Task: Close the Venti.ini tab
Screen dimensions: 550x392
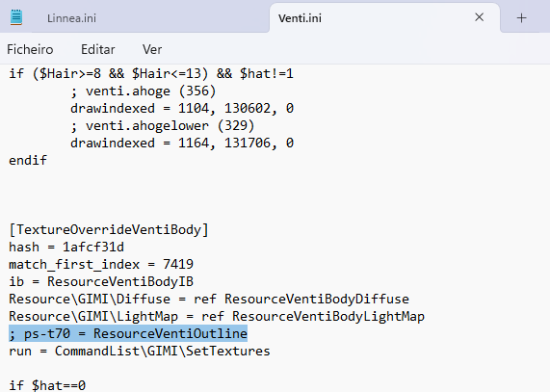Action: point(479,17)
